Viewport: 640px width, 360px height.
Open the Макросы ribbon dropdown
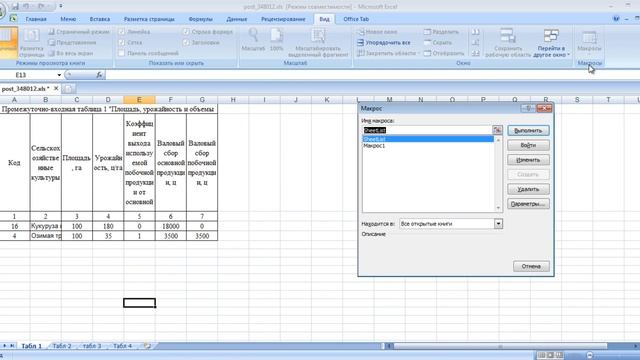[x=589, y=42]
